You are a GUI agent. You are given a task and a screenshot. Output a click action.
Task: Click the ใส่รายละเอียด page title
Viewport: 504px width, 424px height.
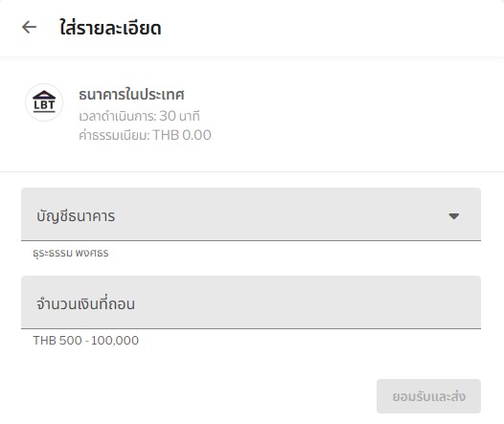tap(110, 28)
